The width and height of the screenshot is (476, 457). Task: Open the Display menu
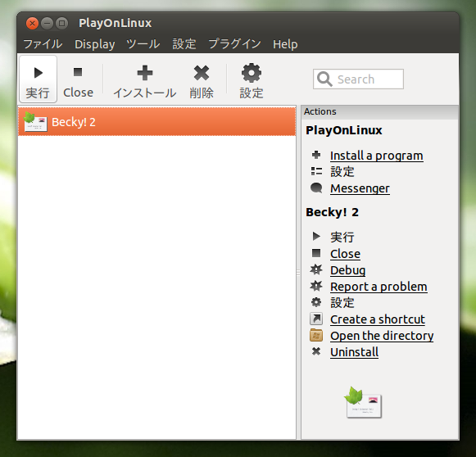95,44
